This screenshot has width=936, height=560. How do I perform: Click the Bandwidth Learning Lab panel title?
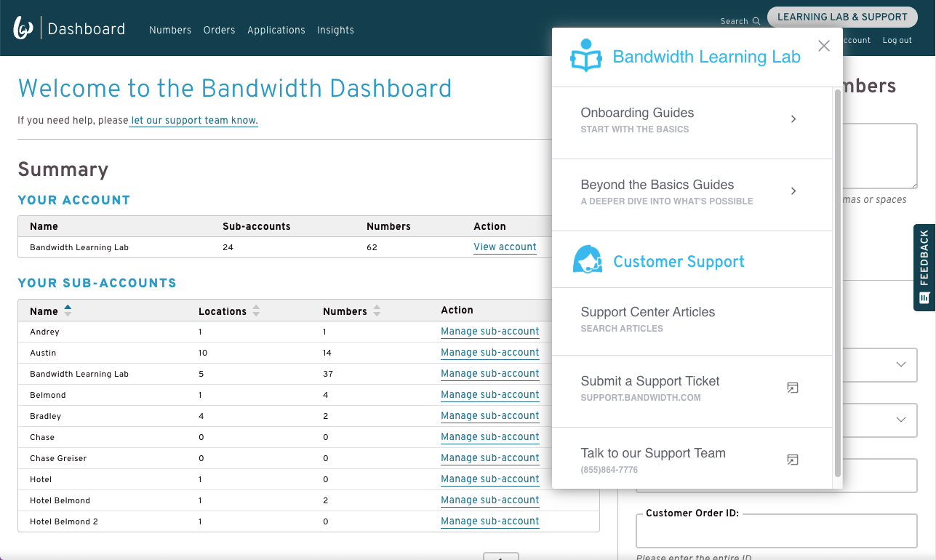tap(706, 57)
